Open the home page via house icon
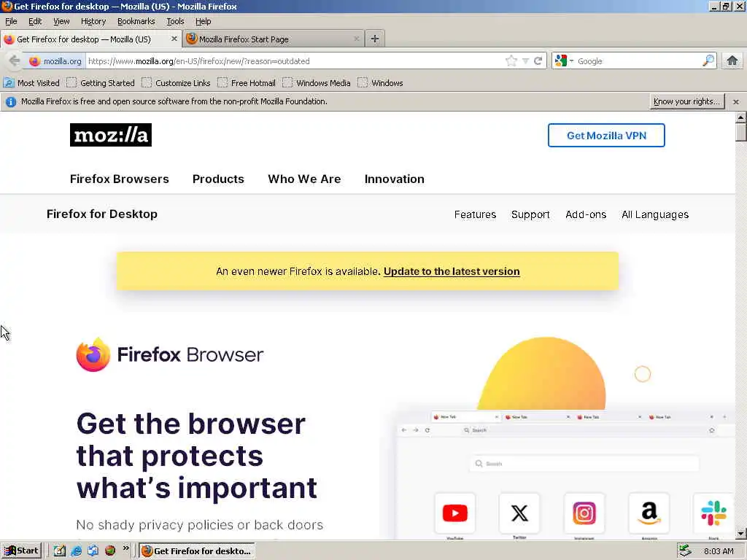 [732, 61]
